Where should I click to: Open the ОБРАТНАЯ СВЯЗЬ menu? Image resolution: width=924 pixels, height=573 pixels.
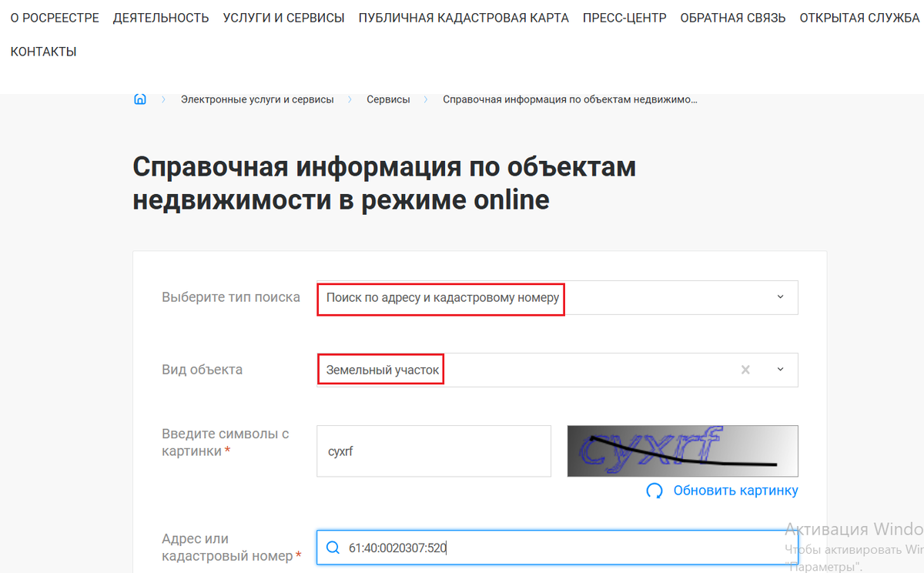[x=733, y=18]
